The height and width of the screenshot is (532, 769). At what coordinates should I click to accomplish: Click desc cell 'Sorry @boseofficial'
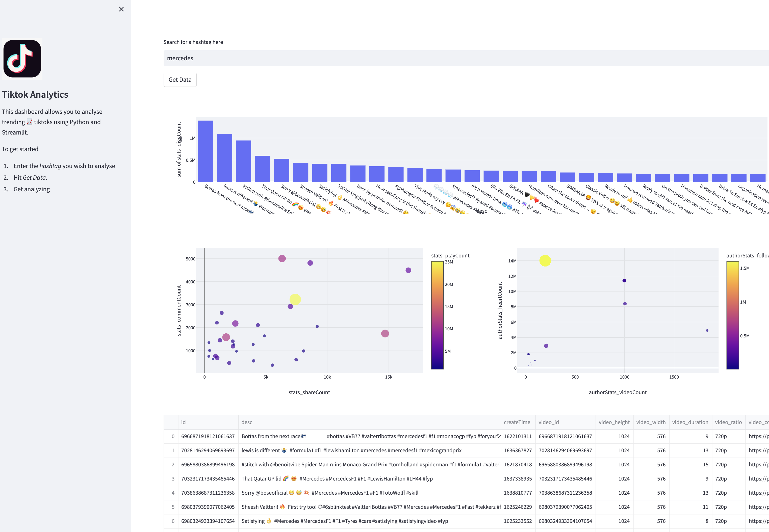370,493
